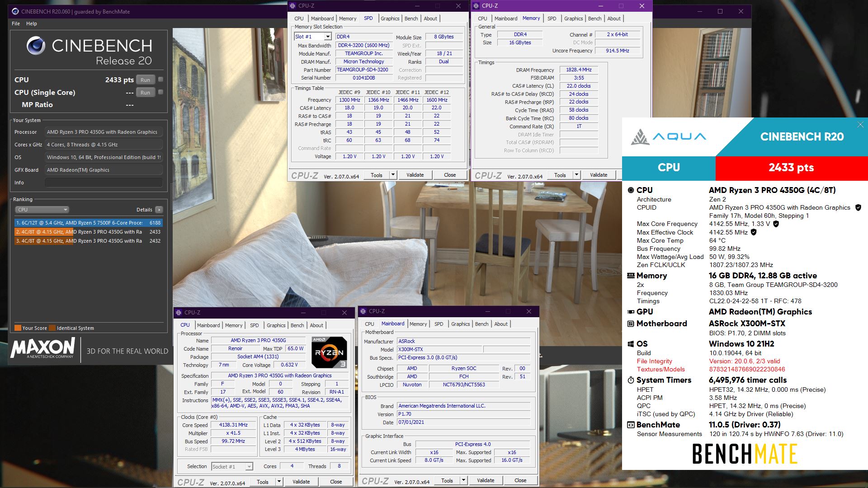Select the Ryzen 5 7500F ranking entry

88,223
